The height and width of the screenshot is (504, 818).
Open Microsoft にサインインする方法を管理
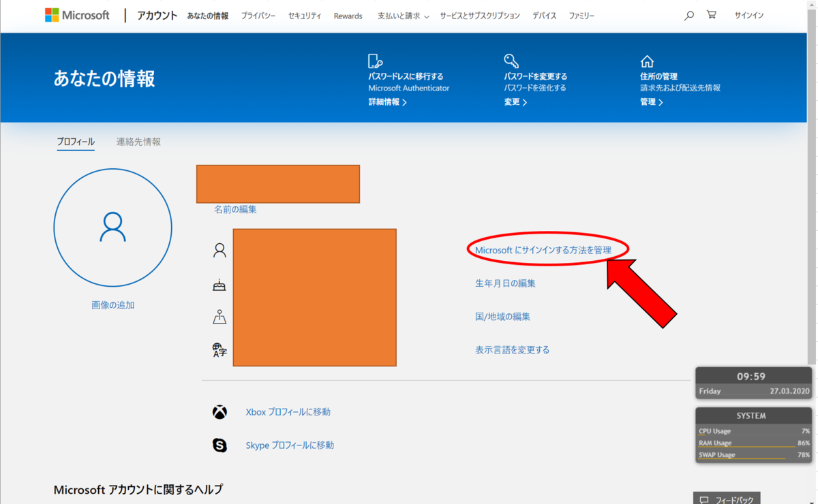click(x=543, y=250)
